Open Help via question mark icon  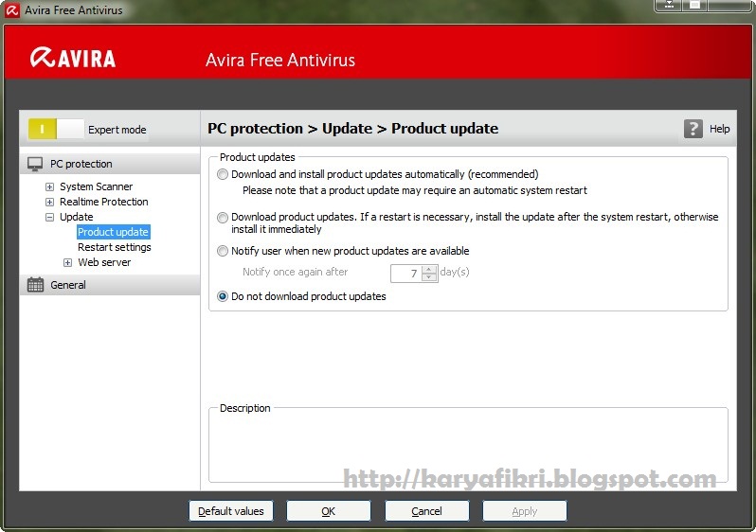[x=693, y=129]
